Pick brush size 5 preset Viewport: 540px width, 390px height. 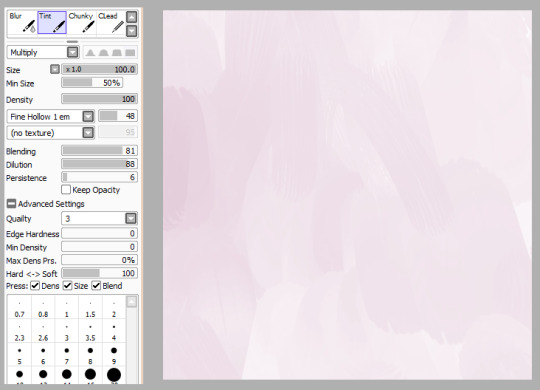(x=20, y=355)
